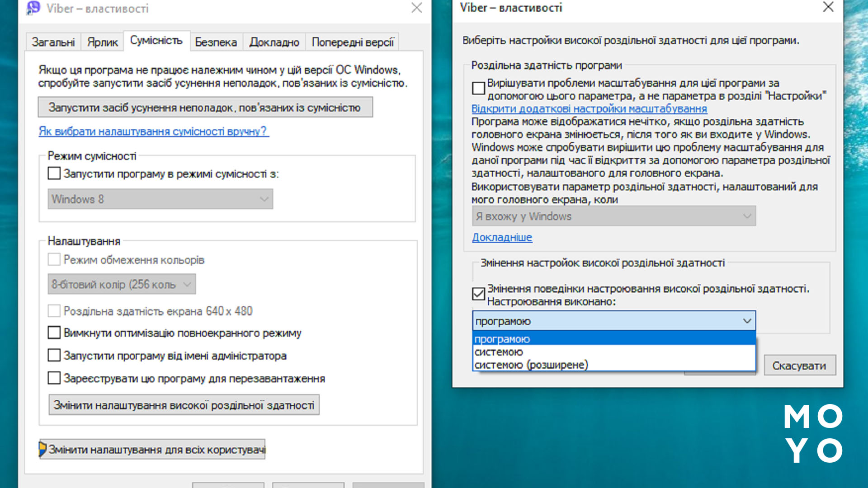The image size is (868, 488).
Task: Enable Запустити програму в режимі сумісності checkbox
Action: pos(54,174)
